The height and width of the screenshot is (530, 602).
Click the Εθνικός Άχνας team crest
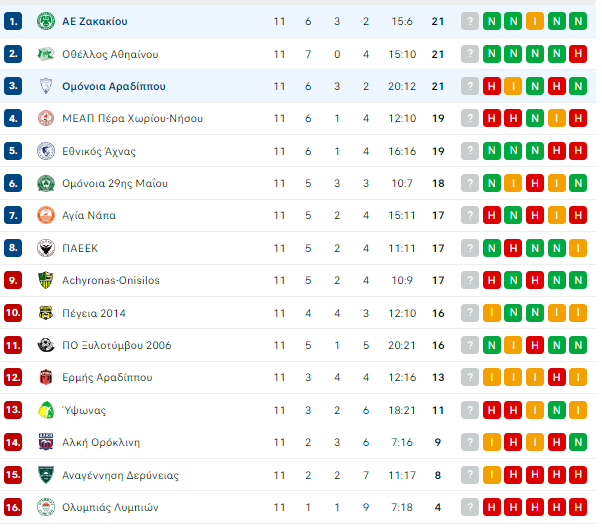(x=45, y=151)
